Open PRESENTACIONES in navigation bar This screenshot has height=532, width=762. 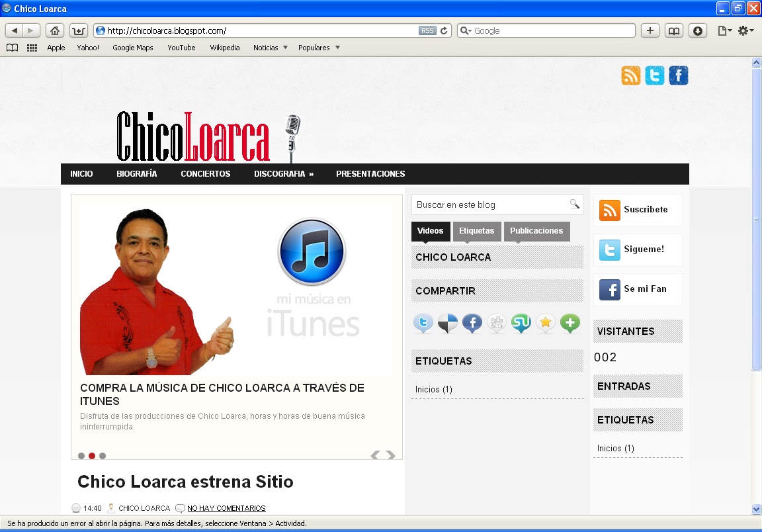coord(370,173)
